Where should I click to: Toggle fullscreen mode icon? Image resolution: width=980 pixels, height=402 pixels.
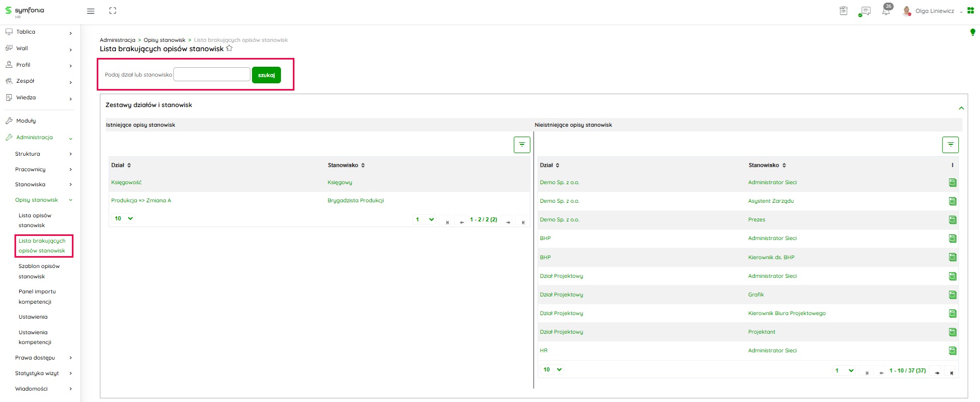click(x=113, y=11)
